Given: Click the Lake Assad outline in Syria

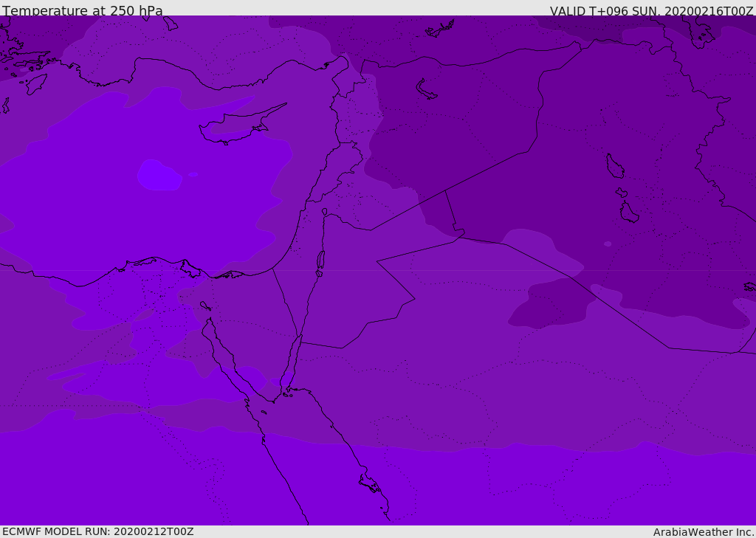Looking at the screenshot, I should tap(427, 89).
